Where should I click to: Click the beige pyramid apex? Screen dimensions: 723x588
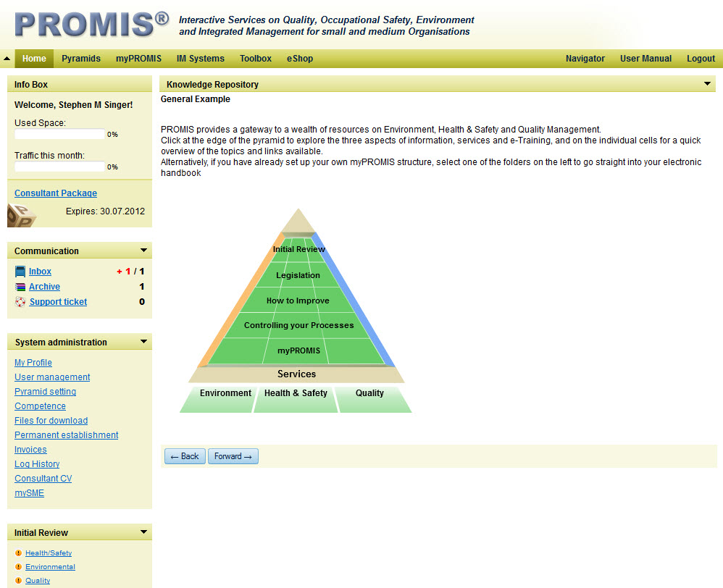[298, 222]
